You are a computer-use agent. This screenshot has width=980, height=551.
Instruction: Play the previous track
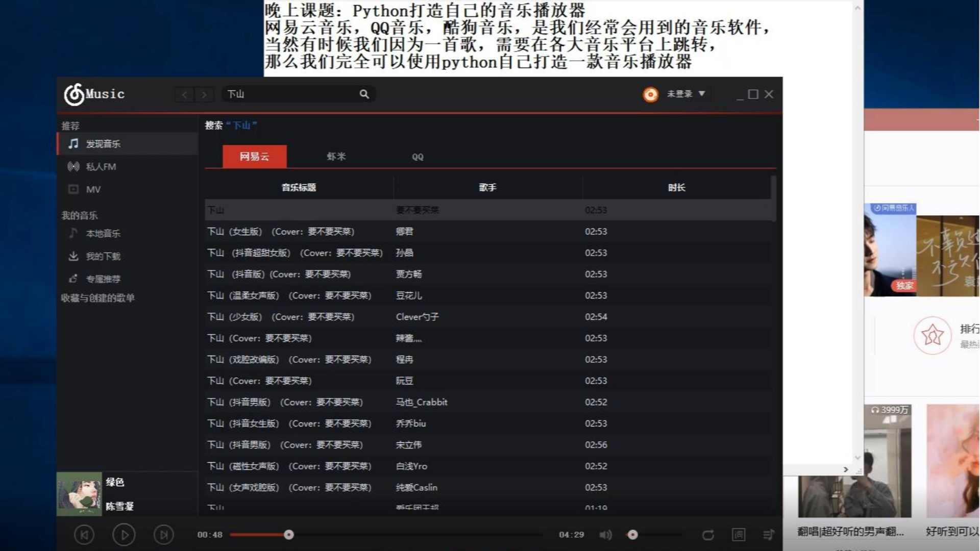(84, 535)
